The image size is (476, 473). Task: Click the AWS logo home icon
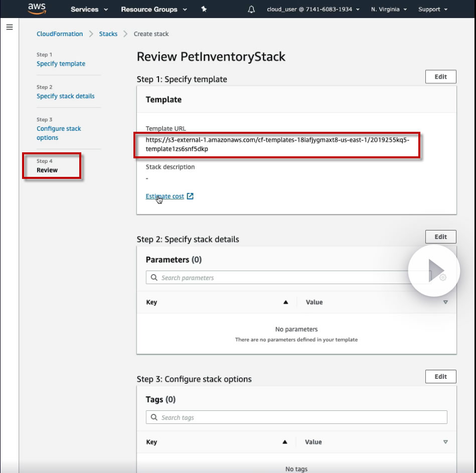(x=37, y=9)
